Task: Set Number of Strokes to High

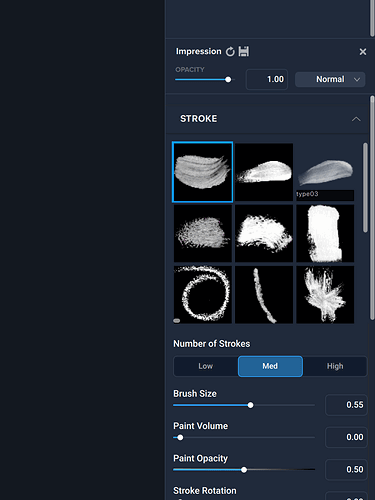Action: [335, 366]
